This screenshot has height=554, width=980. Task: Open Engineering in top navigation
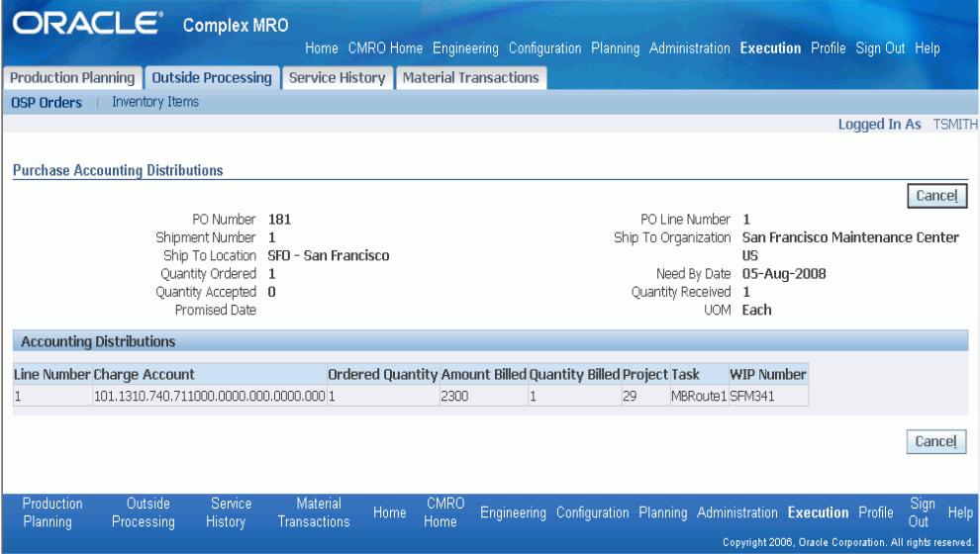pyautogui.click(x=465, y=48)
